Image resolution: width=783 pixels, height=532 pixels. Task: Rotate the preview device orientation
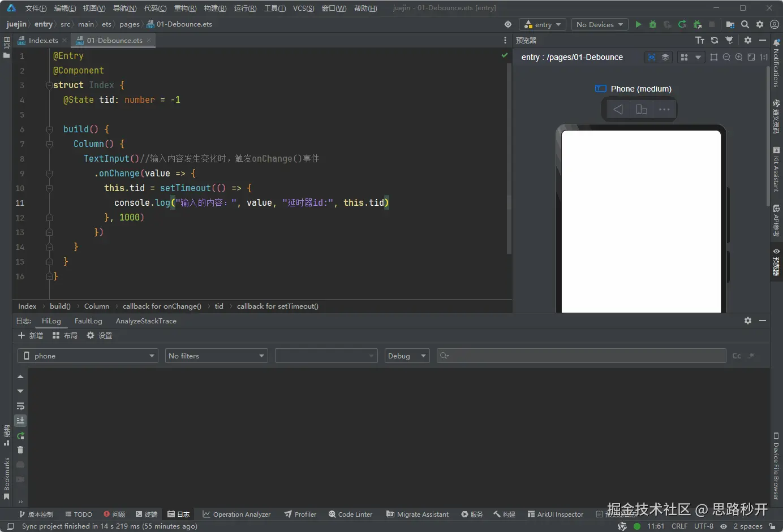point(641,110)
